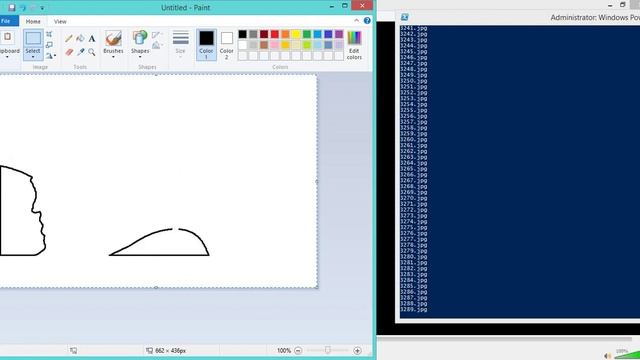The width and height of the screenshot is (640, 360).
Task: Select the Magnifier tool
Action: [x=92, y=52]
